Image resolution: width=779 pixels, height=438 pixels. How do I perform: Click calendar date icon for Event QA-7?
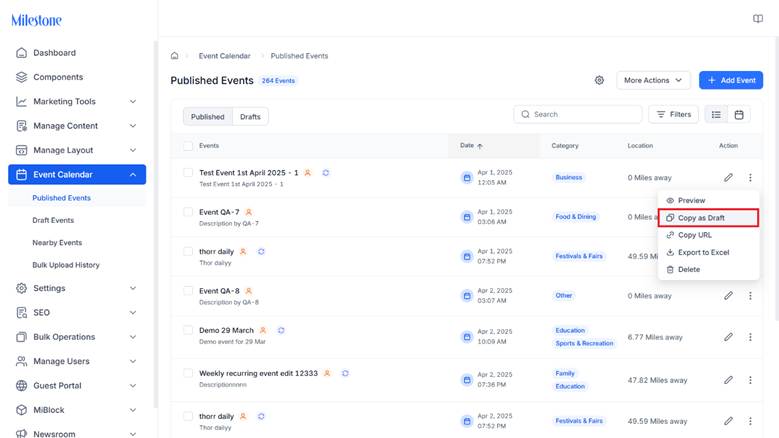point(467,217)
